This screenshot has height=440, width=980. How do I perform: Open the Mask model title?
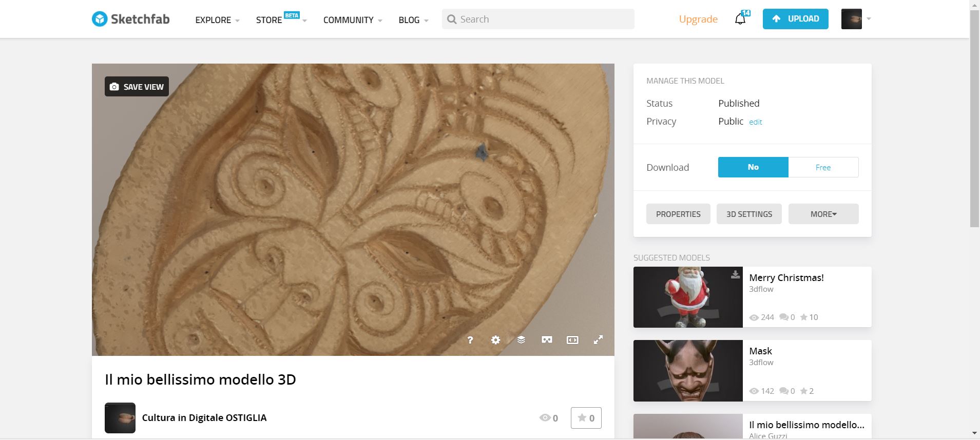pos(760,351)
